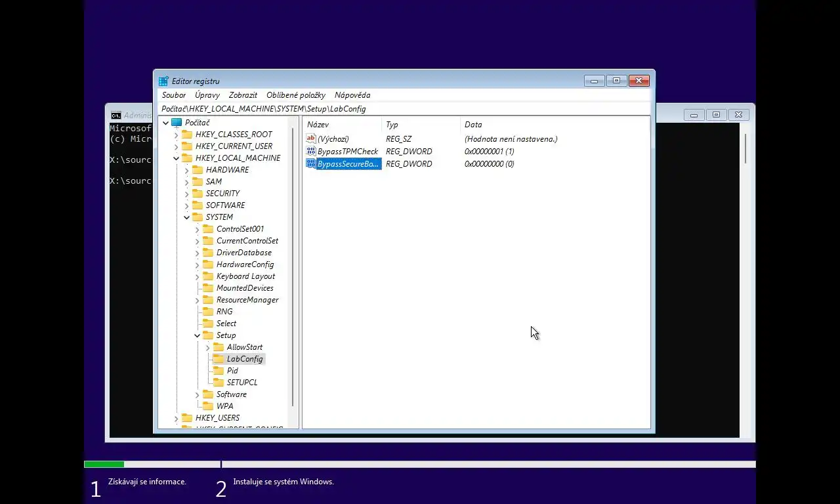Select the HKEY_CLASSES_ROOT folder icon
The width and height of the screenshot is (840, 504).
coord(187,135)
